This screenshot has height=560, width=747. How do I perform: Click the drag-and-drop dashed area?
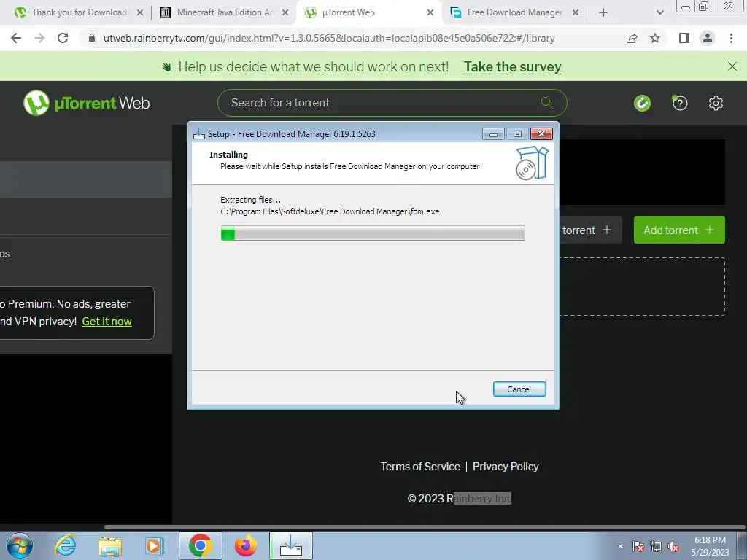pos(642,287)
